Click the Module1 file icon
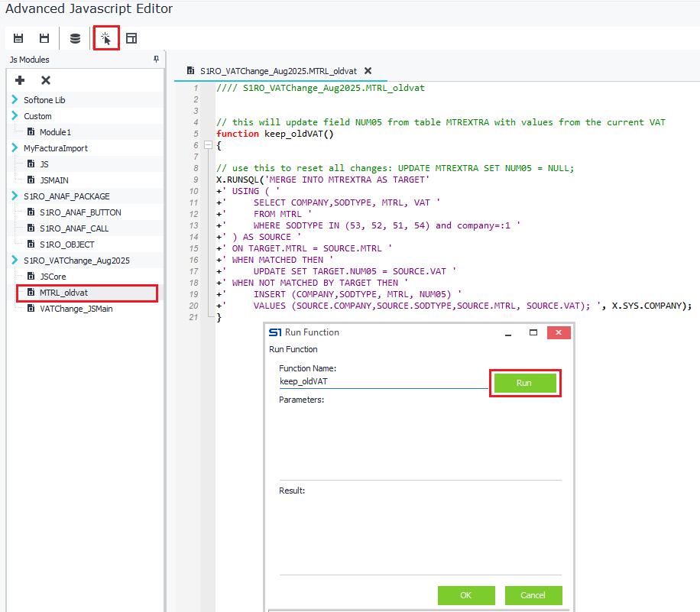Image resolution: width=700 pixels, height=612 pixels. (x=31, y=131)
